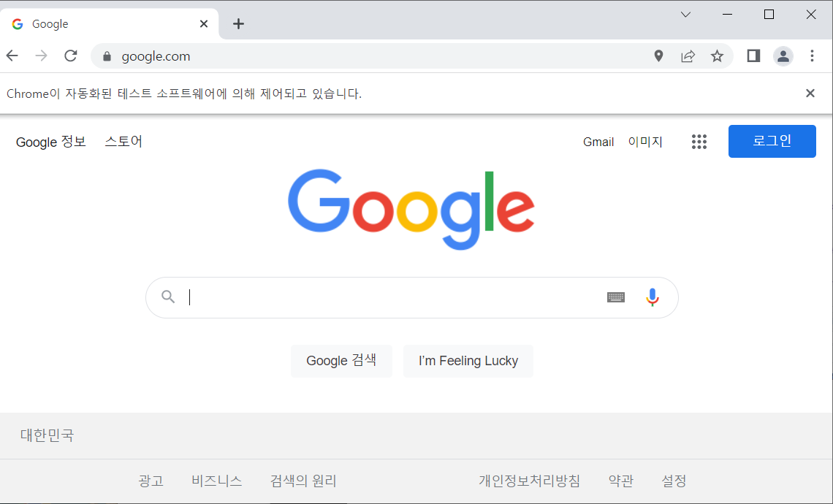Open the 스토어 link

123,142
